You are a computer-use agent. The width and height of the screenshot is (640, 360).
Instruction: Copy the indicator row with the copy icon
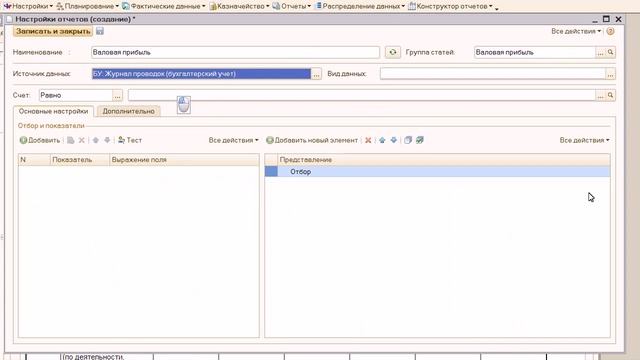pos(71,140)
